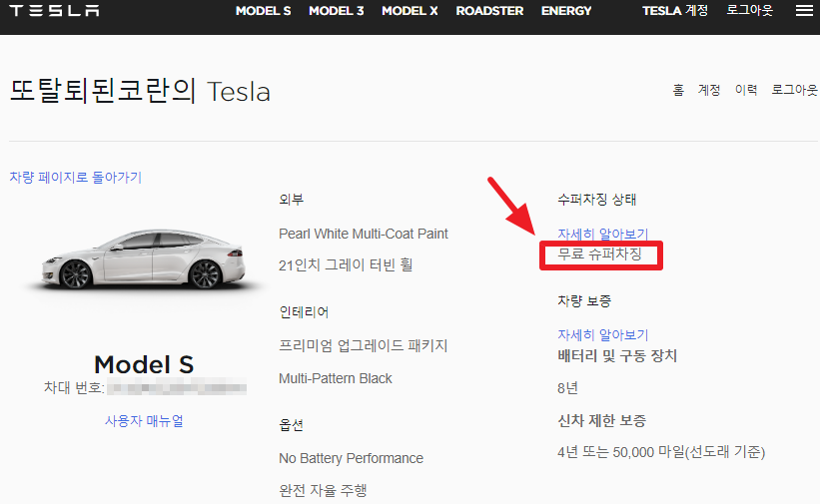
Task: Click the Tesla logo in header
Action: pos(54,10)
